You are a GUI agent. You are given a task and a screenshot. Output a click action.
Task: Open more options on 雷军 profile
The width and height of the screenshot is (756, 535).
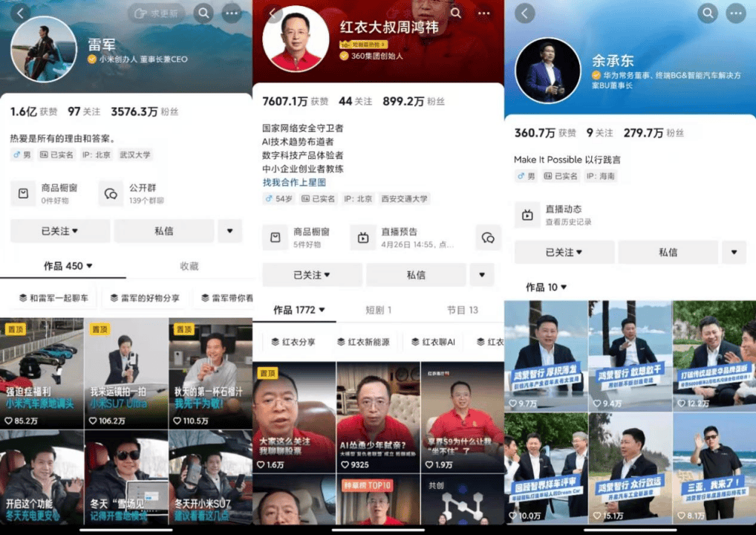pos(232,13)
